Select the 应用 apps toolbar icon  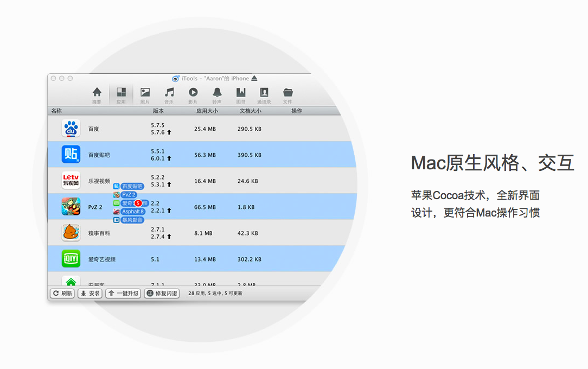tap(121, 96)
